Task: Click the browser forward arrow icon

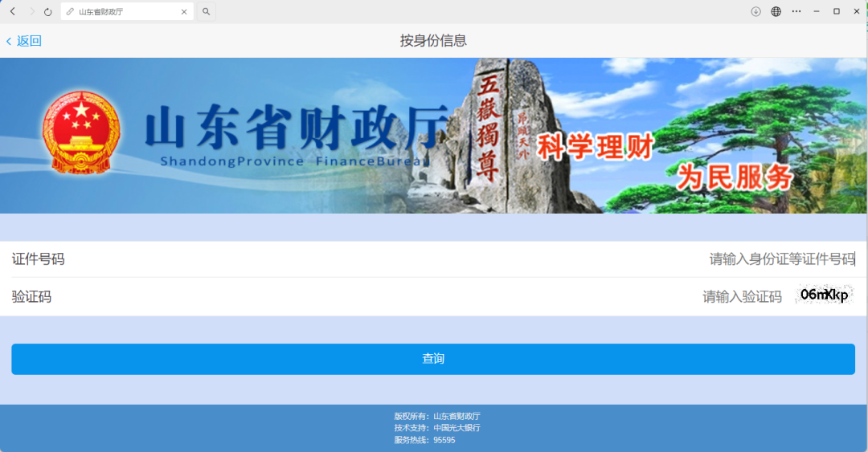Action: pyautogui.click(x=31, y=12)
